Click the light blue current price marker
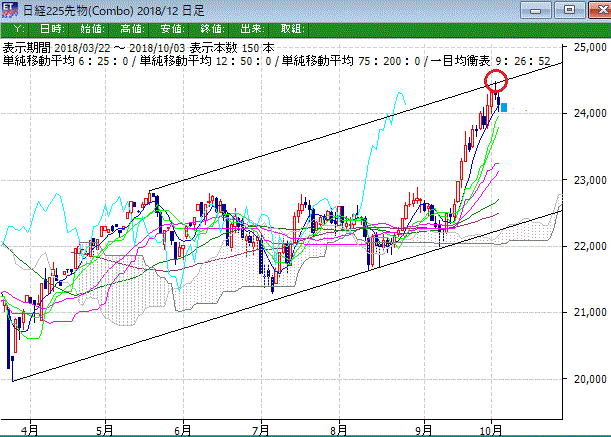This screenshot has width=611, height=437. [x=504, y=107]
